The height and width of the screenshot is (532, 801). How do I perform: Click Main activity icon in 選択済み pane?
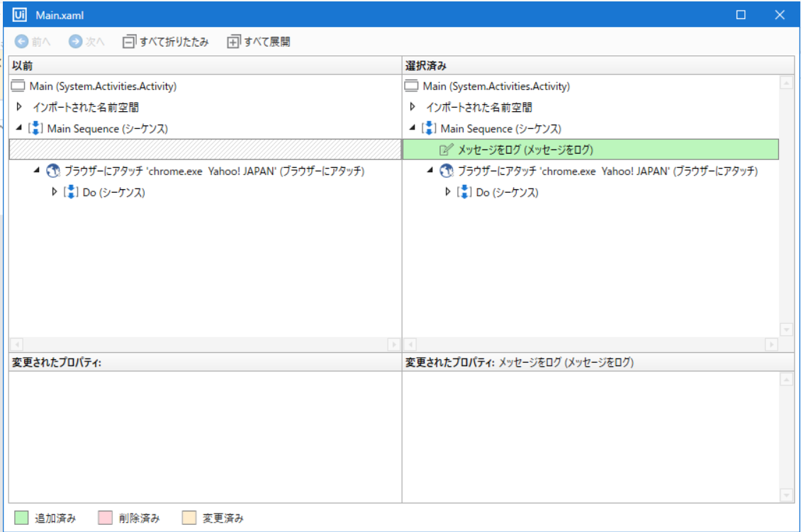[x=411, y=86]
